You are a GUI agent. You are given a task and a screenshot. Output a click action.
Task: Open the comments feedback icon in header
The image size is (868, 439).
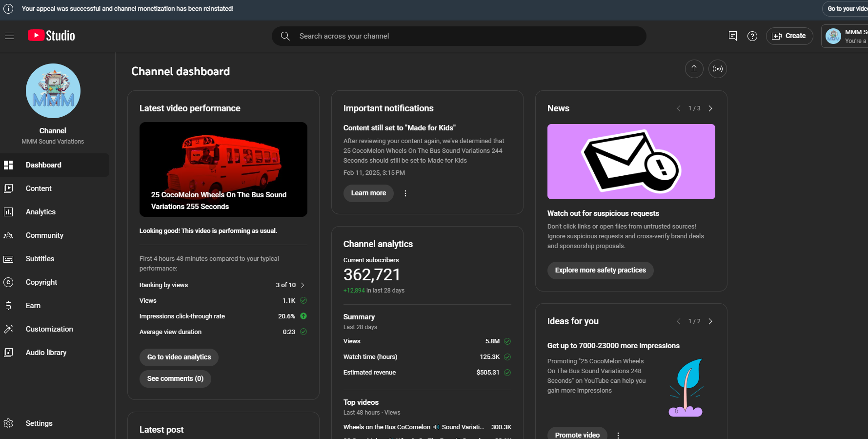[733, 36]
